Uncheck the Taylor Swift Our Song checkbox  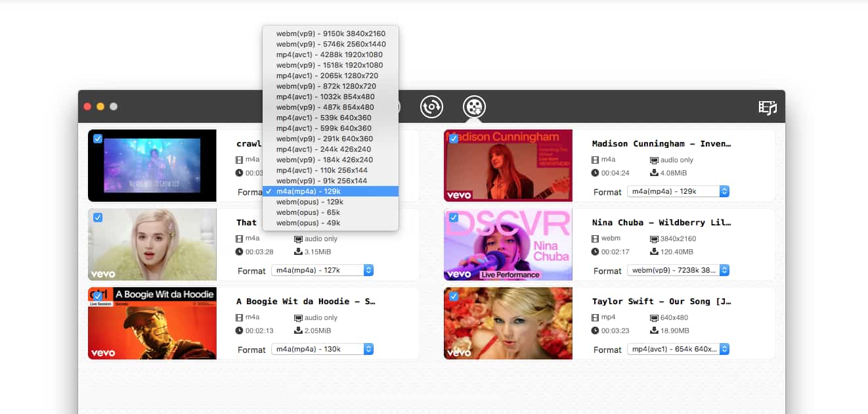click(454, 296)
